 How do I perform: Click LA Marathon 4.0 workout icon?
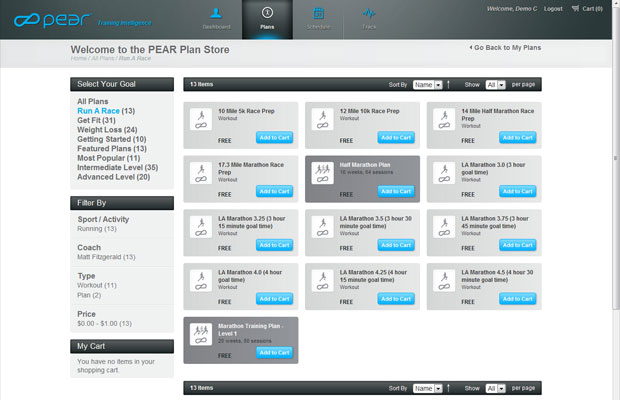click(201, 281)
